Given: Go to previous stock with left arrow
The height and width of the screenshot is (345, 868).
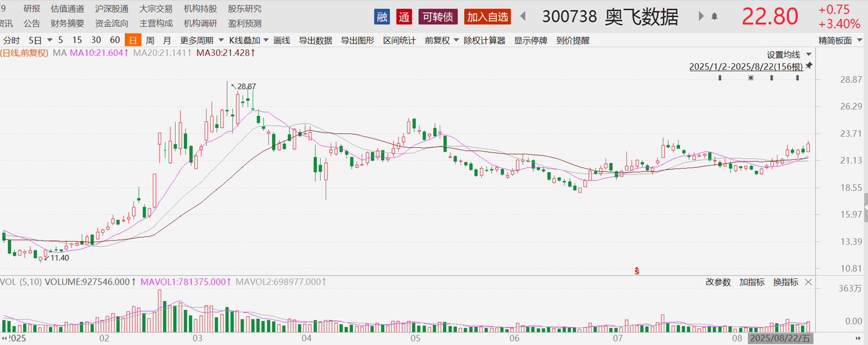Looking at the screenshot, I should tap(523, 16).
